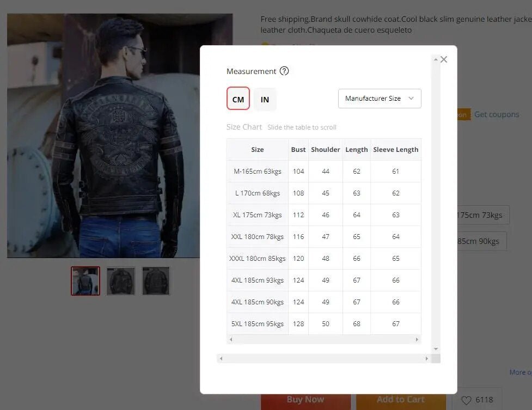Open the Measurement help question mark
532x410 pixels.
pos(284,71)
